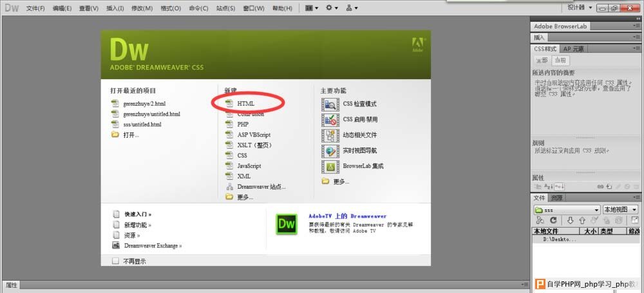
Task: Click the ColdFusion document icon
Action: coord(229,114)
